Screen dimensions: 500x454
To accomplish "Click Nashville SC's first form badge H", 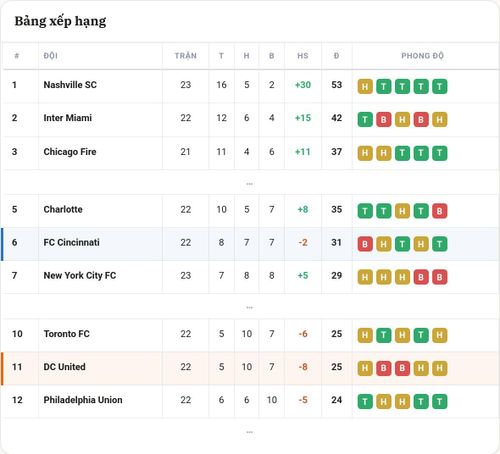I will [365, 87].
